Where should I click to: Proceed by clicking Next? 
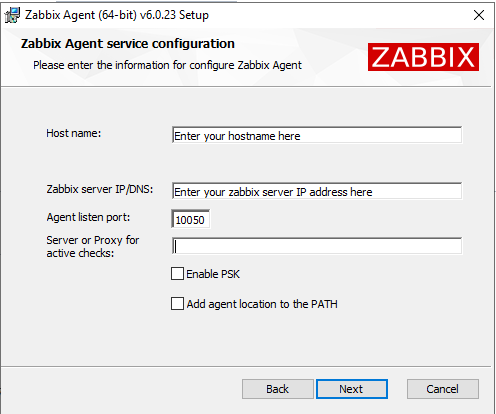(352, 389)
